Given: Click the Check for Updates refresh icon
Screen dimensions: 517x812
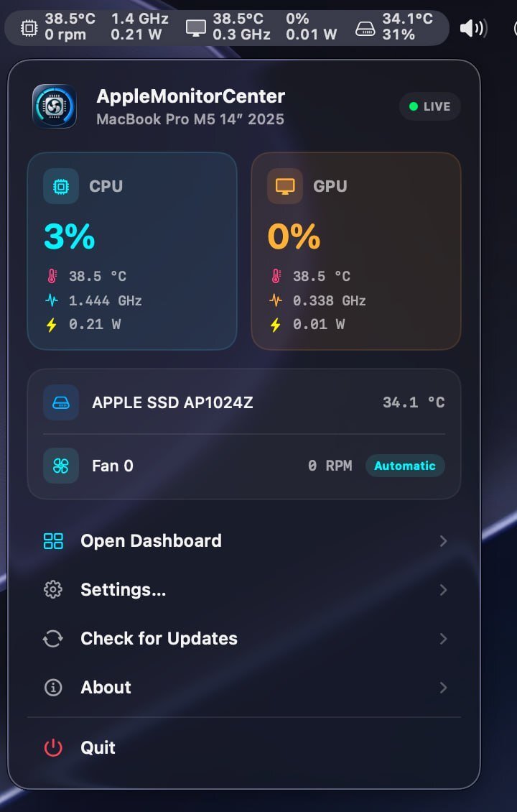Looking at the screenshot, I should (53, 639).
